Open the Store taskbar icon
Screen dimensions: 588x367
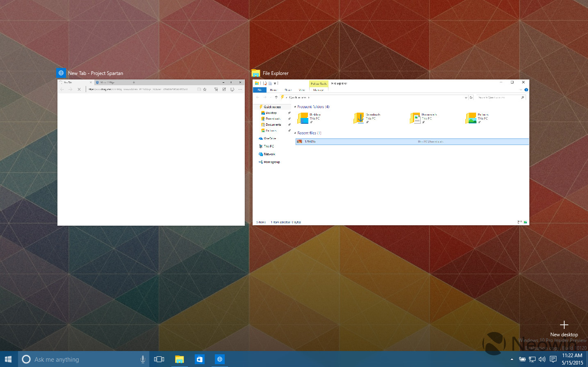coord(199,359)
